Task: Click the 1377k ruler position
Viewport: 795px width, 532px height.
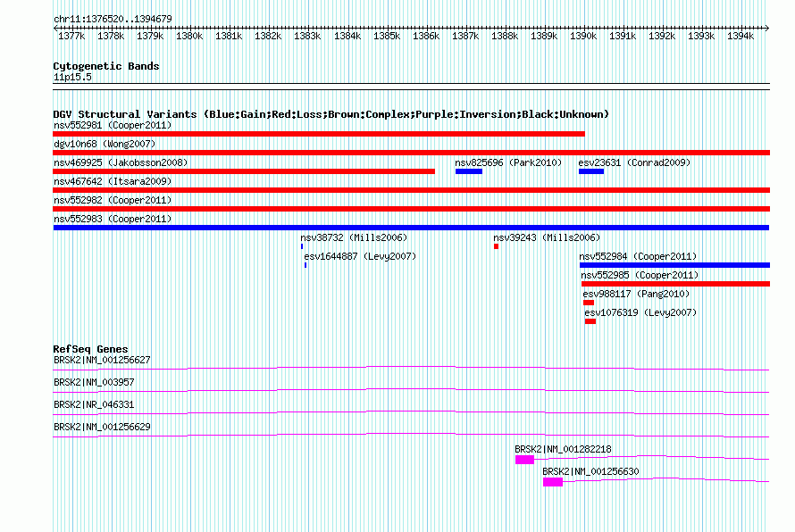Action: [x=71, y=36]
